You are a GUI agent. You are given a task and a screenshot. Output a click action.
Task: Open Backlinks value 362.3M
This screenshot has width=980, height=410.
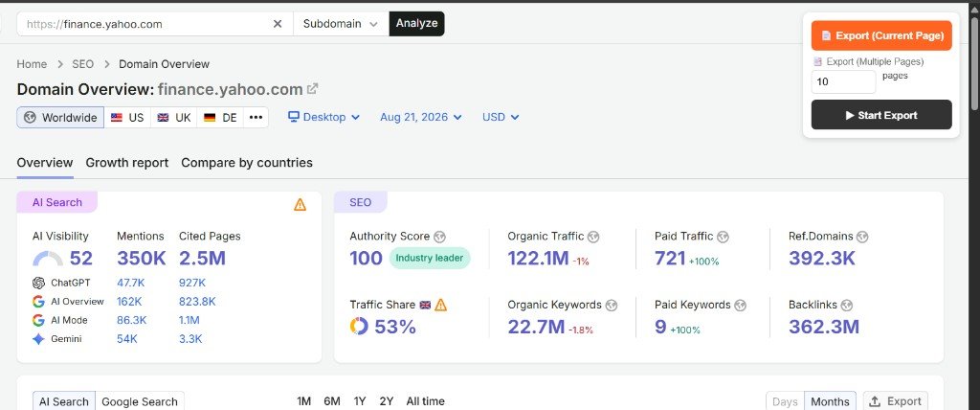824,327
